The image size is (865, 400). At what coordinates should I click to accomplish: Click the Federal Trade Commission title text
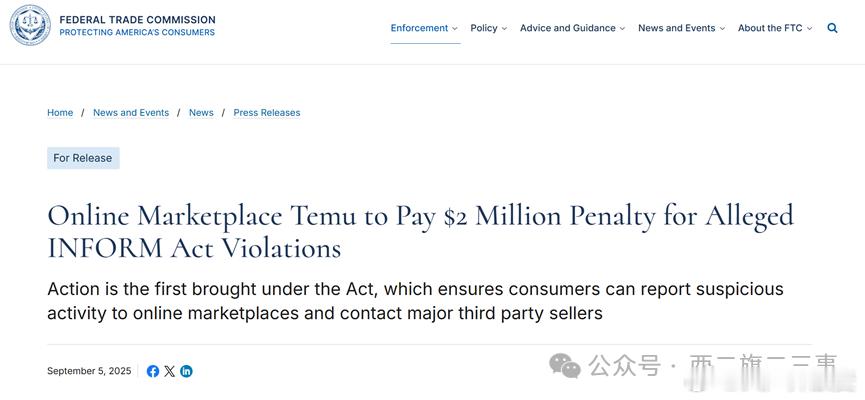(137, 20)
